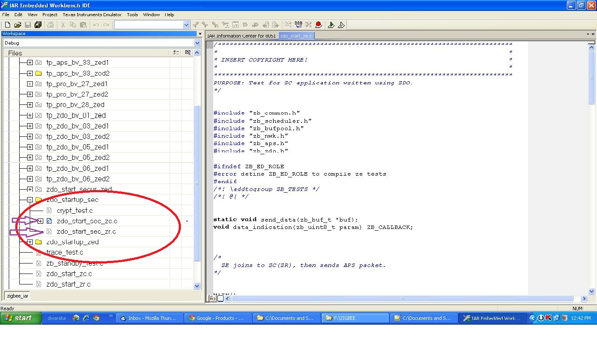Select zdo_start_sec_zr.c in file tree
This screenshot has width=597, height=364.
click(87, 232)
